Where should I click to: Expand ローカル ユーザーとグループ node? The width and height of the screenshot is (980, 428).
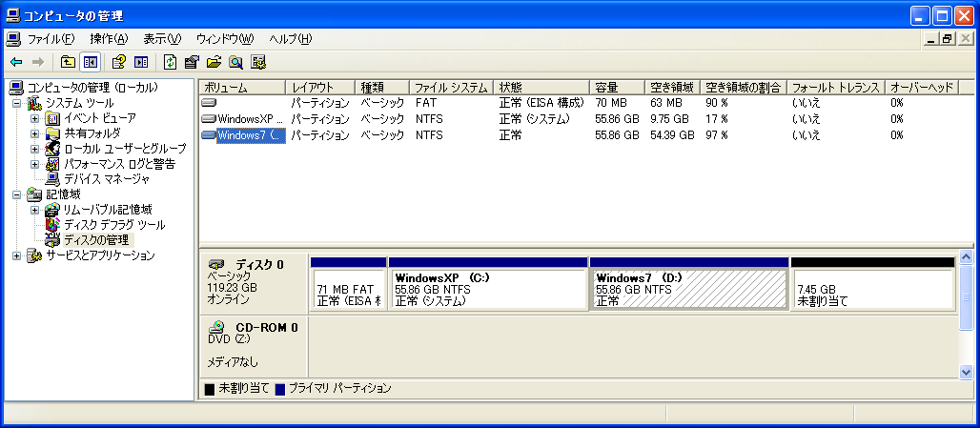[x=35, y=149]
